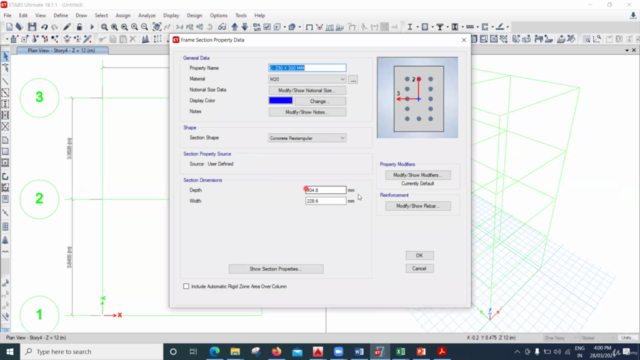The height and width of the screenshot is (360, 640).
Task: Click the Windows Start button
Action: (10, 351)
